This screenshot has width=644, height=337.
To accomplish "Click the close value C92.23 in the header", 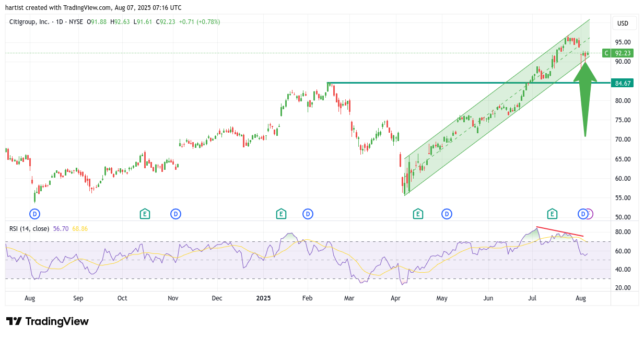I will point(165,22).
